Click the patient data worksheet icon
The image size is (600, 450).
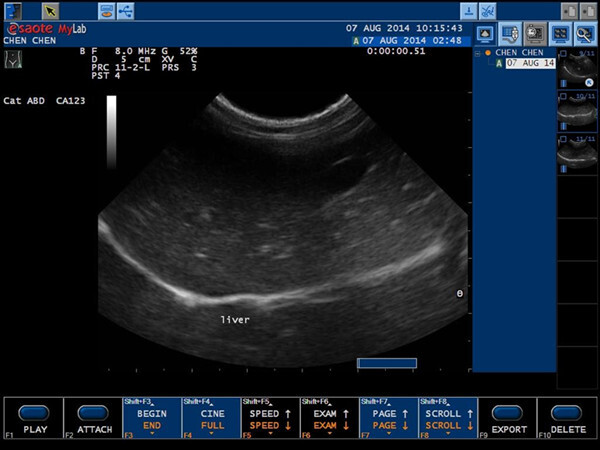pyautogui.click(x=510, y=33)
